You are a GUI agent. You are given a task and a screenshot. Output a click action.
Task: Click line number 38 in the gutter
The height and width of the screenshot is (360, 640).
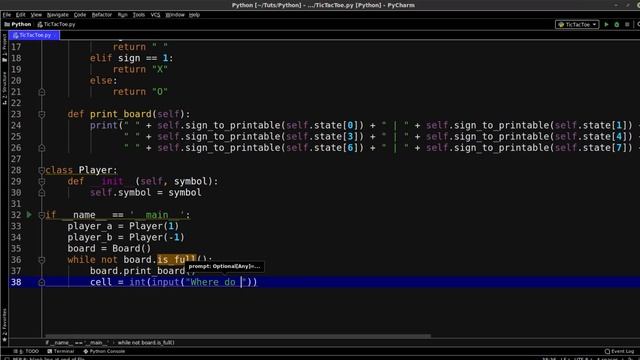click(x=16, y=282)
